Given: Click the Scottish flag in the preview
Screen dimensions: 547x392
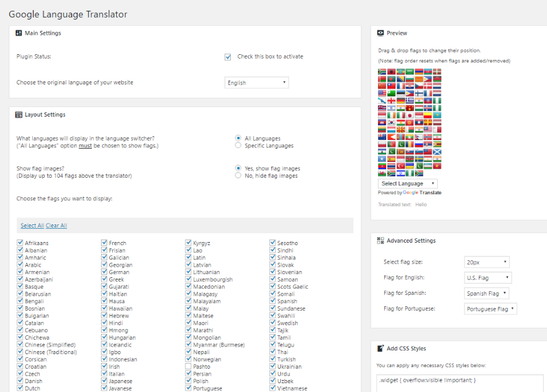Looking at the screenshot, I should point(437,152).
